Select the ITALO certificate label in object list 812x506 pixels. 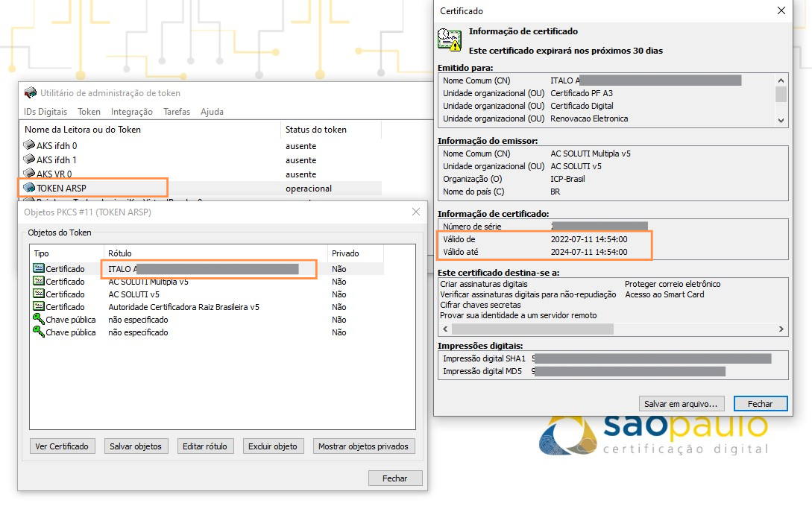204,268
